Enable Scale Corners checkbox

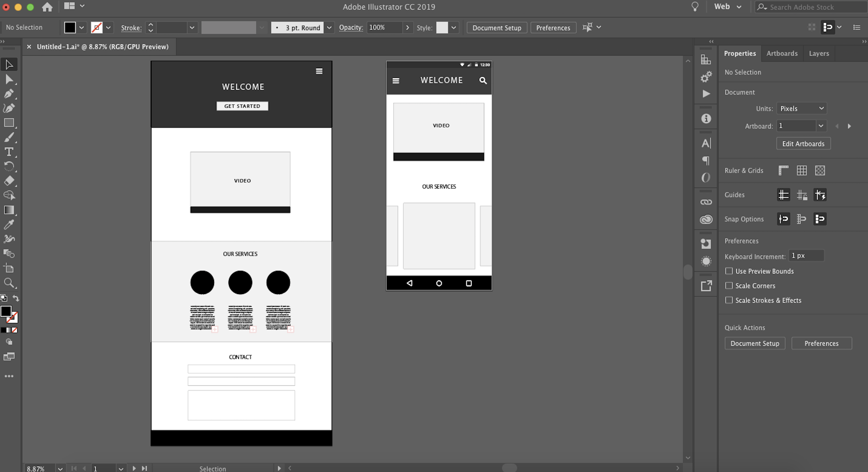[729, 285]
